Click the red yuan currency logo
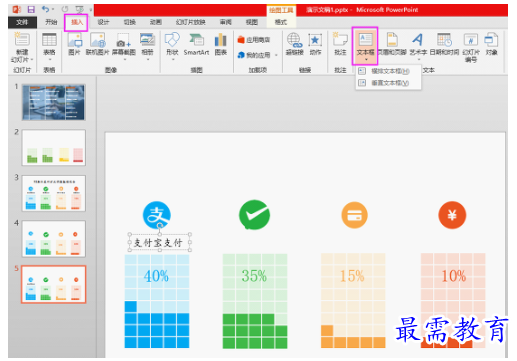Screen dimensions: 517x361 (452, 215)
